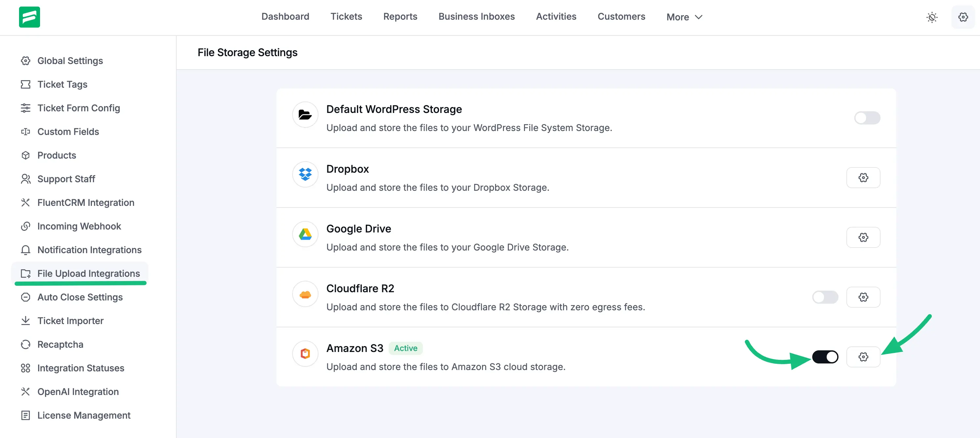The height and width of the screenshot is (438, 980).
Task: Enable Cloudflare R2 storage
Action: point(825,297)
